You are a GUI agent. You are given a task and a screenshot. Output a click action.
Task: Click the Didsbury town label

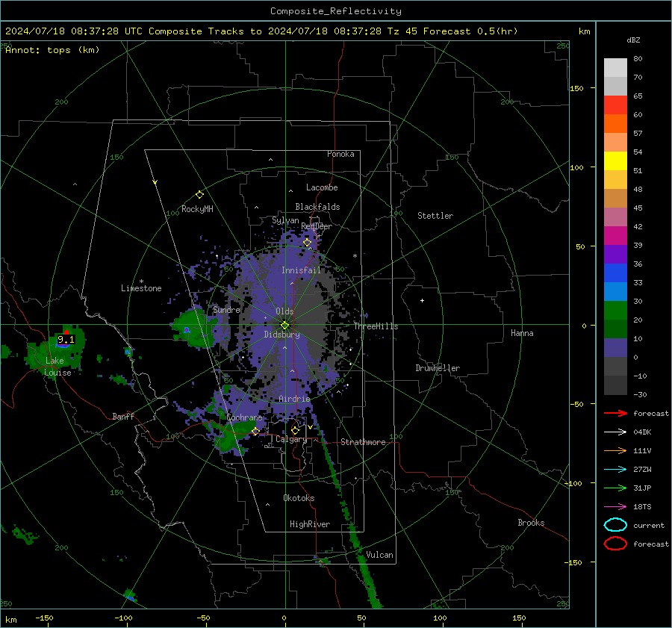281,335
